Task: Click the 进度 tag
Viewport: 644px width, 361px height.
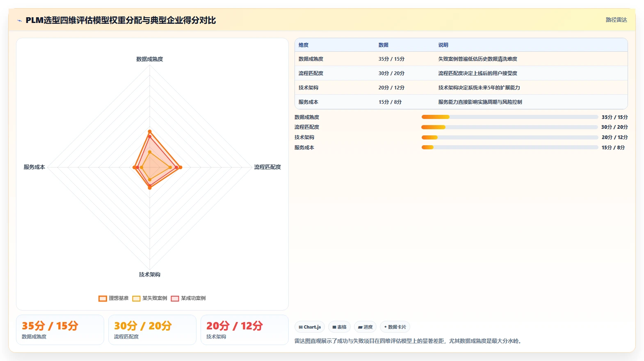Action: (365, 327)
